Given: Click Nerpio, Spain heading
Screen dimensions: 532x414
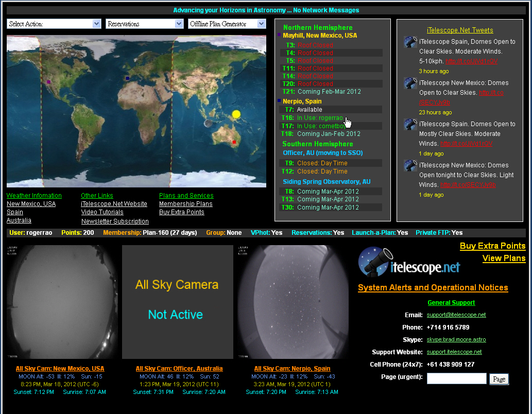Looking at the screenshot, I should coord(302,101).
